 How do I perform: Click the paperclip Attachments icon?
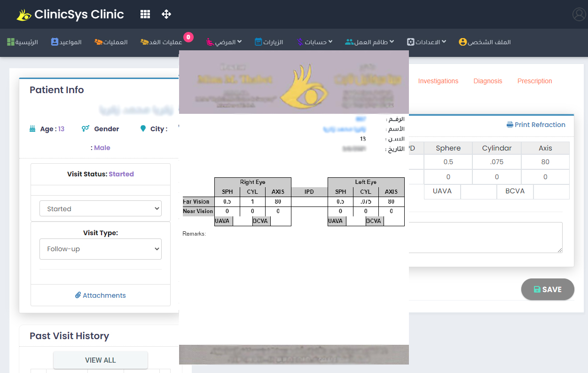coord(78,295)
